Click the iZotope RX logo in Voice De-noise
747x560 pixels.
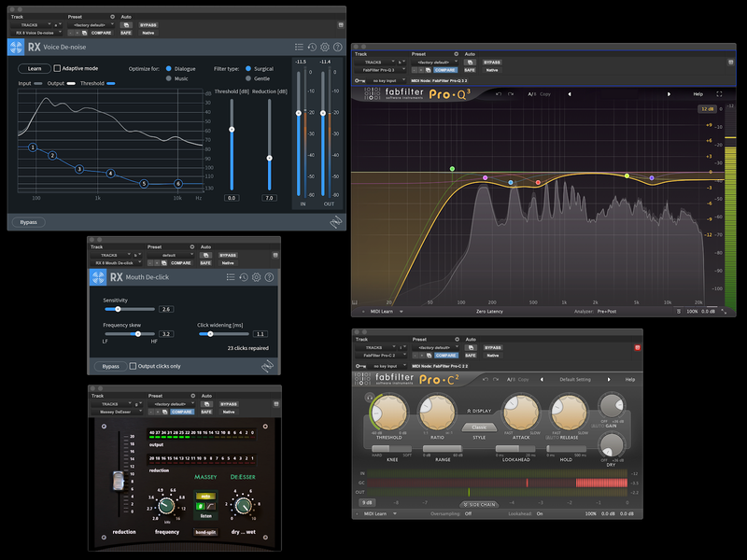click(x=16, y=48)
